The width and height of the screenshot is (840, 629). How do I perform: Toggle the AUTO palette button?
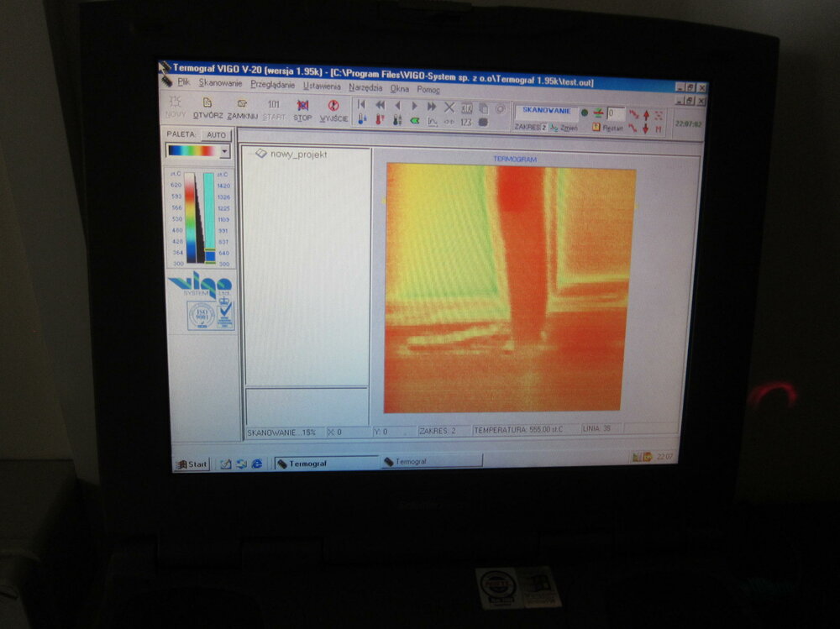(x=217, y=135)
